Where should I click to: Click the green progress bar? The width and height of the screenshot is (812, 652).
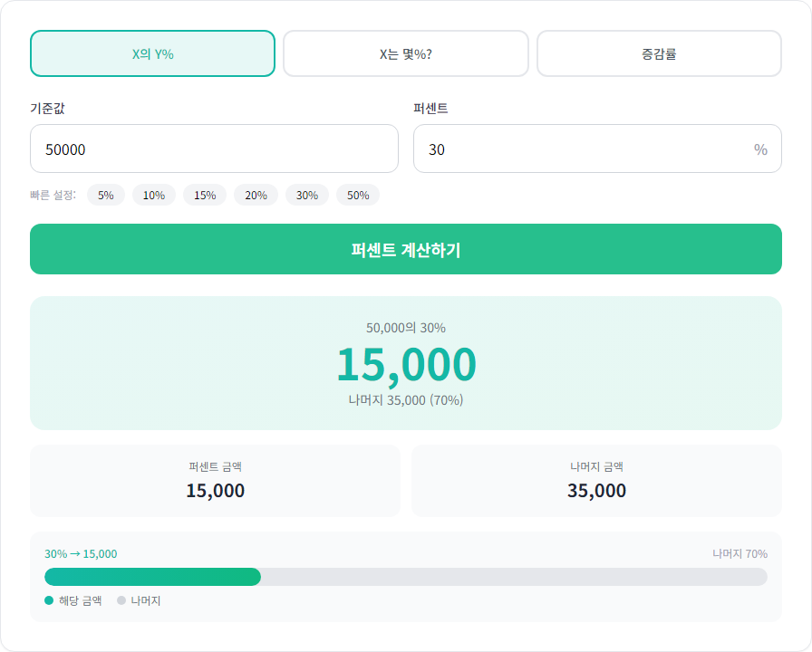[152, 577]
